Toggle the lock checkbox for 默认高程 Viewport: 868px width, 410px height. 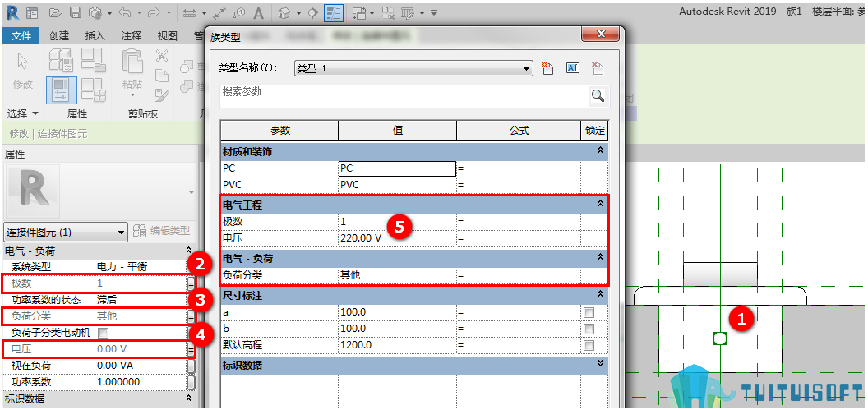[x=589, y=346]
